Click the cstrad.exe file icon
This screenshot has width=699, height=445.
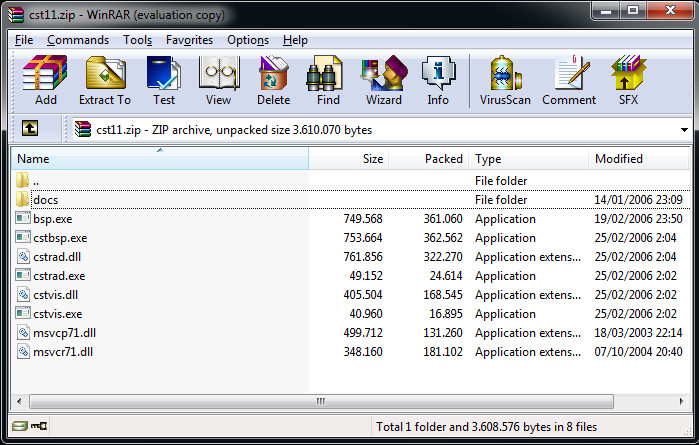[x=23, y=275]
